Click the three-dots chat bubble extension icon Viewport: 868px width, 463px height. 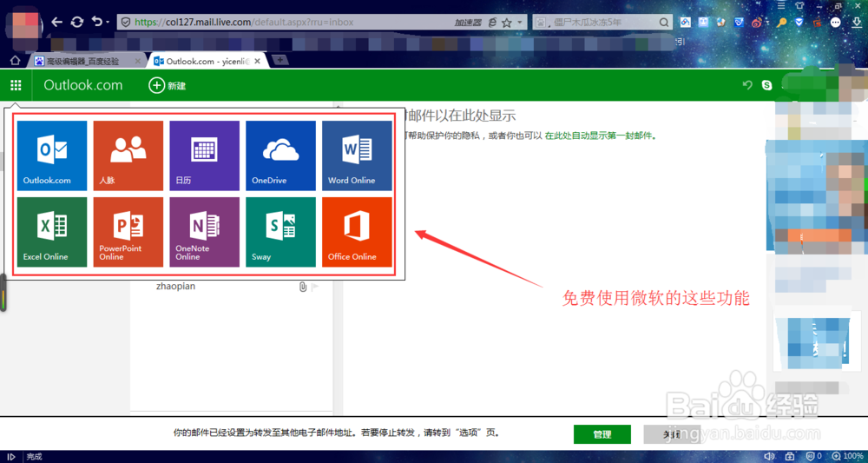click(836, 23)
